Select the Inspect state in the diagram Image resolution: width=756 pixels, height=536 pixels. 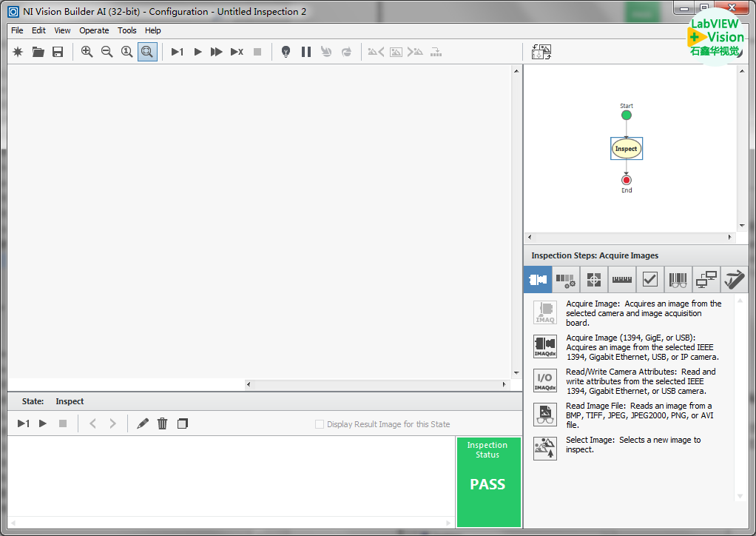click(626, 149)
